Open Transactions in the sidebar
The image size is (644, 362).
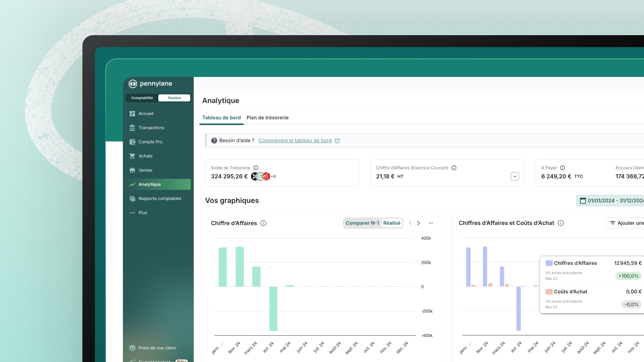(x=158, y=128)
